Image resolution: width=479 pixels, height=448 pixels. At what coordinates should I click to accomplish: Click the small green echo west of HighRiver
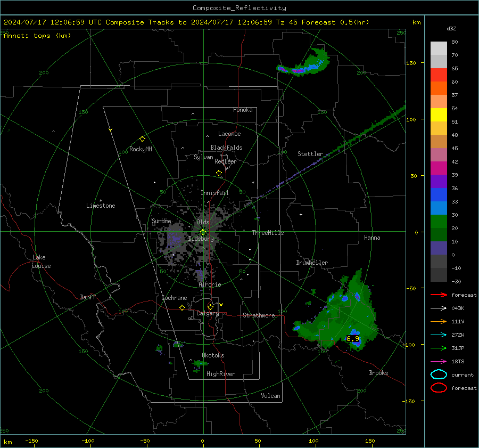point(200,364)
